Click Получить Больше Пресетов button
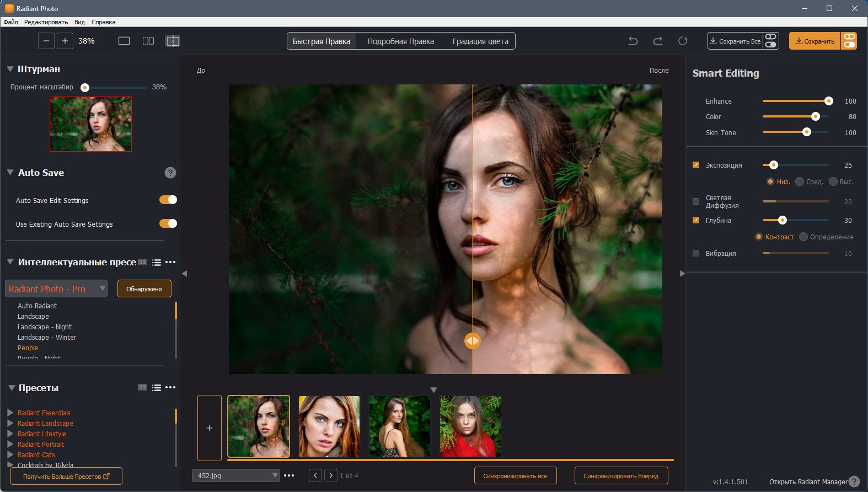This screenshot has width=868, height=492. [66, 476]
